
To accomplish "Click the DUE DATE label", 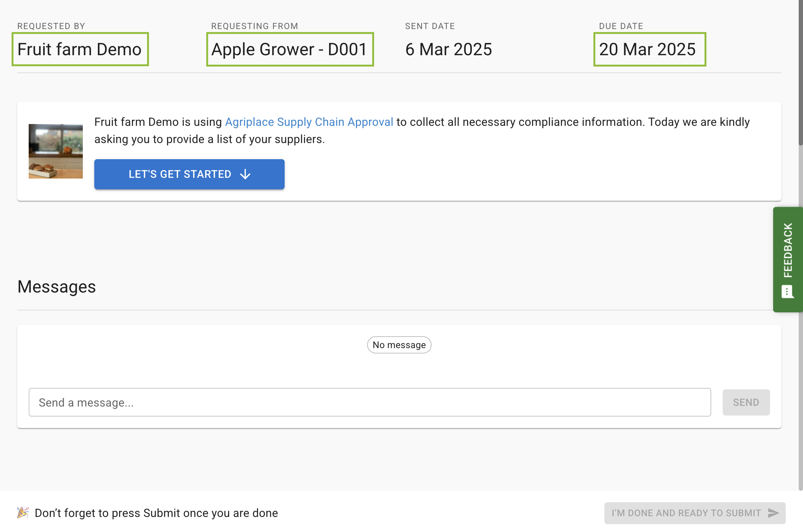I will [x=621, y=26].
